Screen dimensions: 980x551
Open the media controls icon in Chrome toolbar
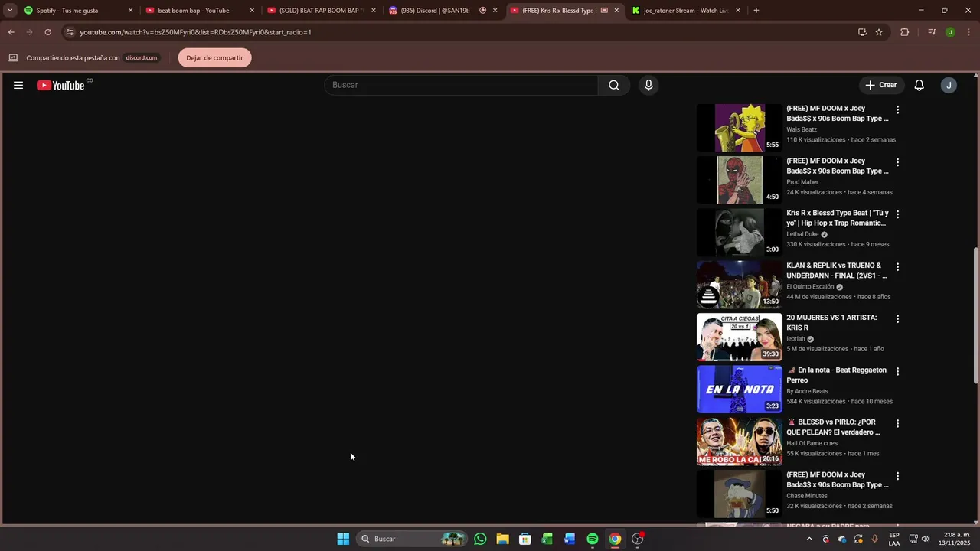pyautogui.click(x=932, y=32)
